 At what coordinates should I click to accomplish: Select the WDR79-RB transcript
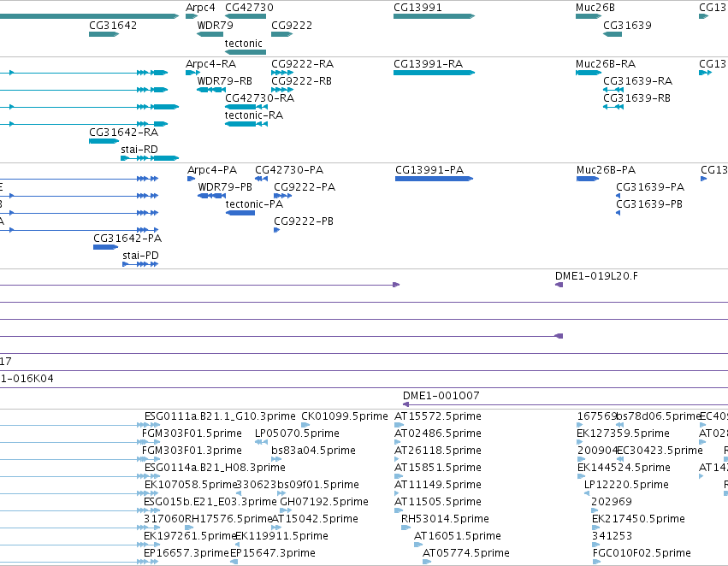click(x=211, y=90)
